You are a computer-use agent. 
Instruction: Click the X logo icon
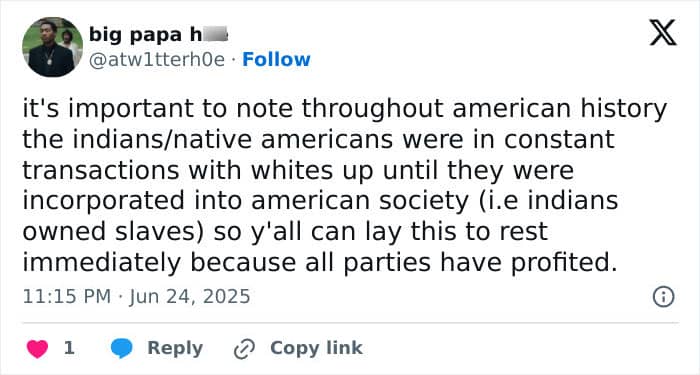click(x=663, y=33)
